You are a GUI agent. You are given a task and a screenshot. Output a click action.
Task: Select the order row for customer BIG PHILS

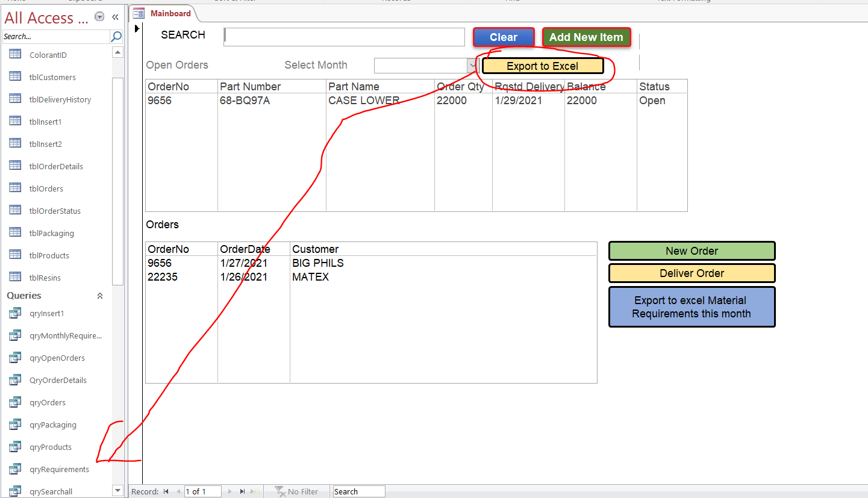(x=371, y=263)
